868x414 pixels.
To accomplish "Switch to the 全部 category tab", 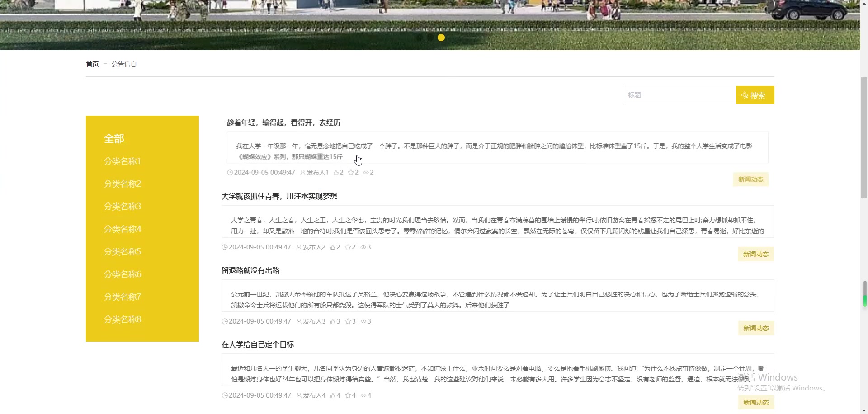I will [114, 138].
